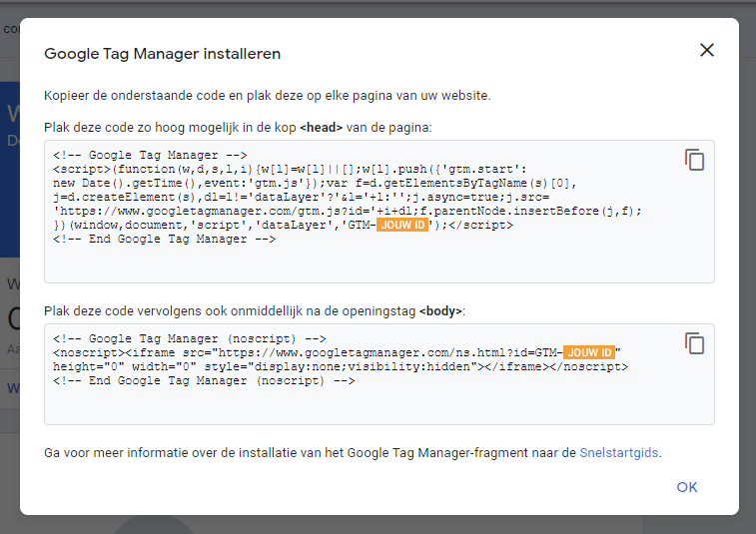Click the 'Google Tag Manager installeren' heading
This screenshot has width=756, height=534.
(162, 54)
